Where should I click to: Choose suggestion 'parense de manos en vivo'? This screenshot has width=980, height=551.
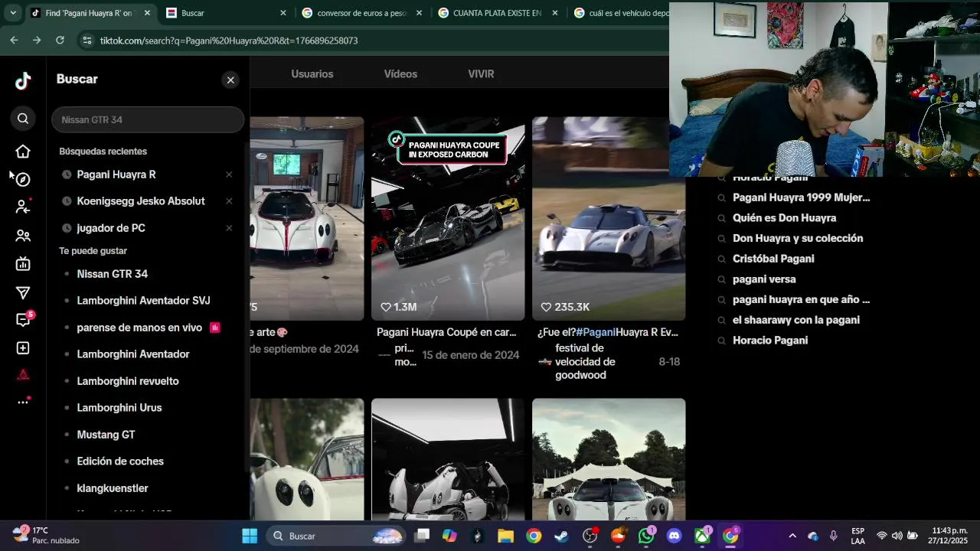pos(139,328)
